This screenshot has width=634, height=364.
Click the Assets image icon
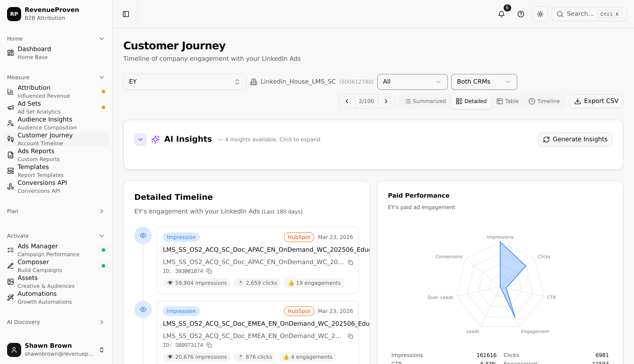tap(11, 282)
